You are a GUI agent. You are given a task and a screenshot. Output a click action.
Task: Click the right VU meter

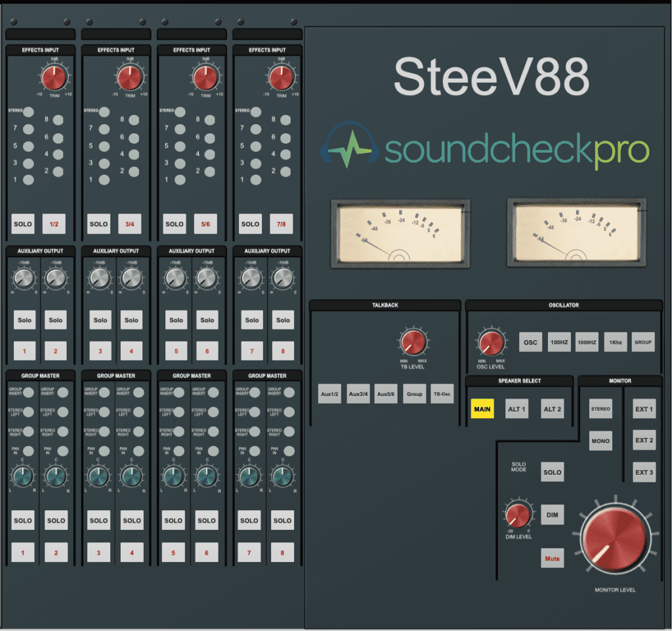pyautogui.click(x=576, y=232)
